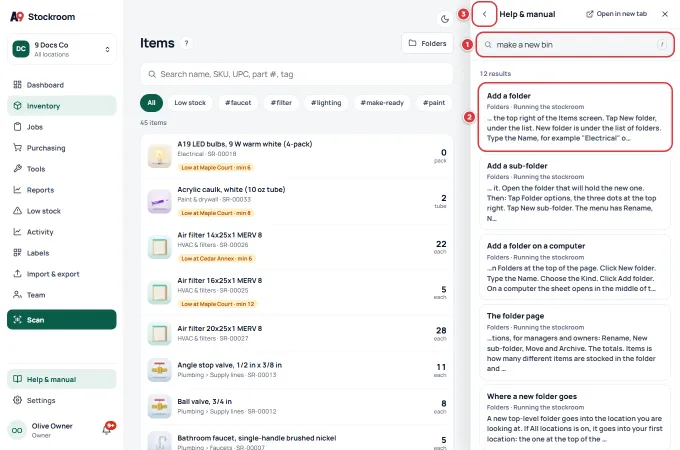This screenshot has width=680, height=450.
Task: Select the All filter chip
Action: click(151, 103)
